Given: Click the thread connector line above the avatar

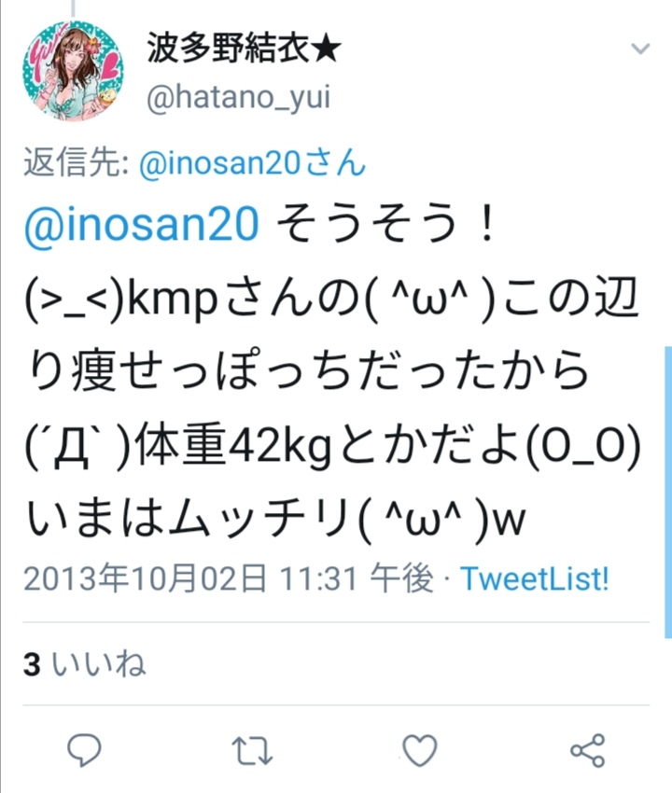Looking at the screenshot, I should [73, 7].
